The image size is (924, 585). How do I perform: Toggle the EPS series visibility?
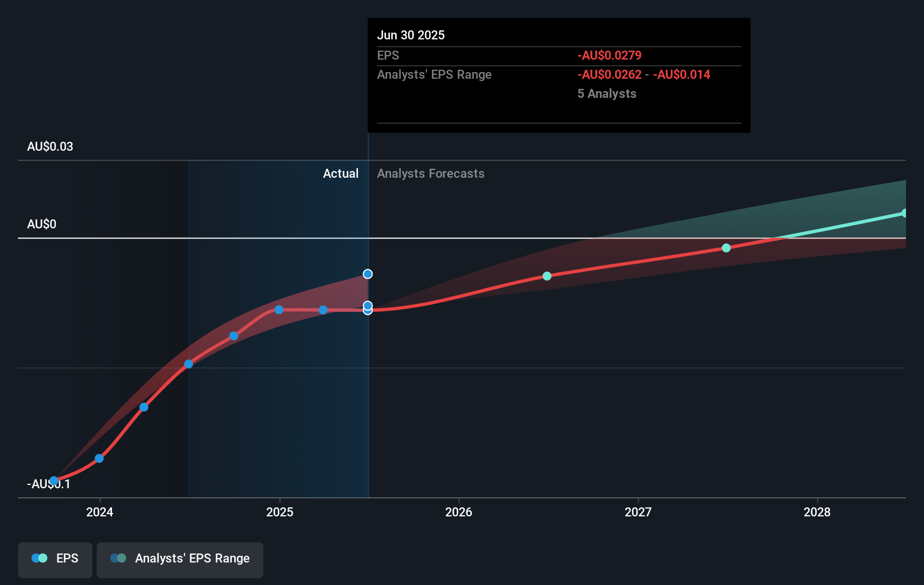point(55,559)
